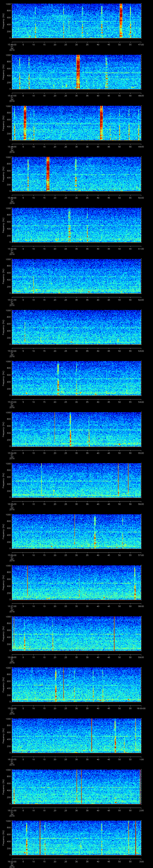Open the spectrogram panel starting at 15:52:00
Screen dimensions: 153x868
tap(77, 327)
